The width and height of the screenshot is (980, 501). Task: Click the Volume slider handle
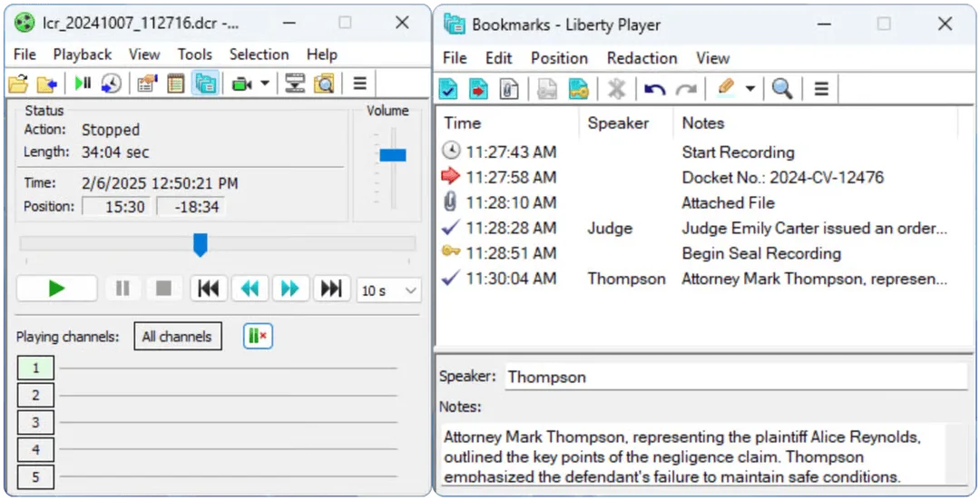pyautogui.click(x=393, y=155)
